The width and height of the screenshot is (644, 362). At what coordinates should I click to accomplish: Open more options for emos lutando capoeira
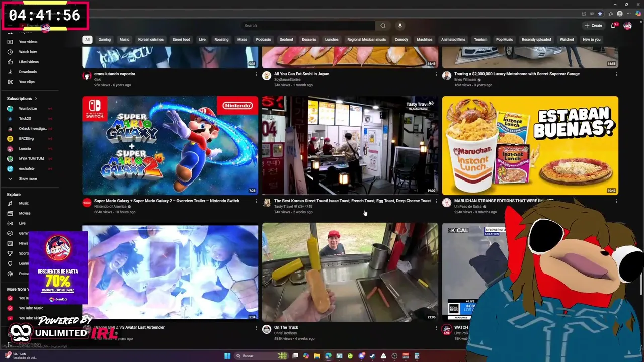tap(256, 74)
